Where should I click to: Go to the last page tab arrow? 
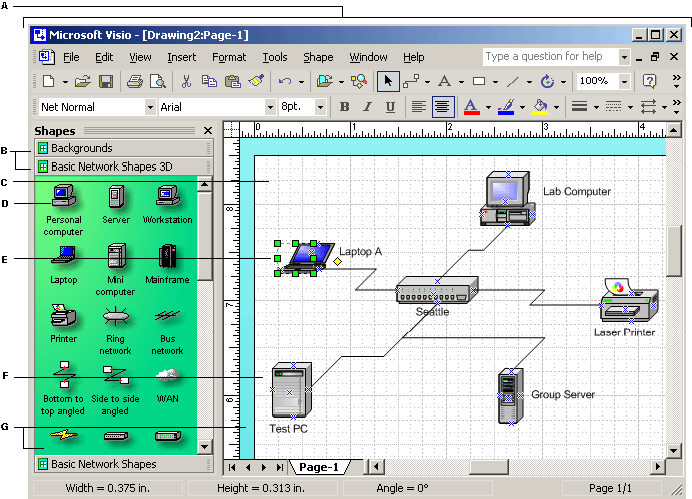pyautogui.click(x=280, y=467)
